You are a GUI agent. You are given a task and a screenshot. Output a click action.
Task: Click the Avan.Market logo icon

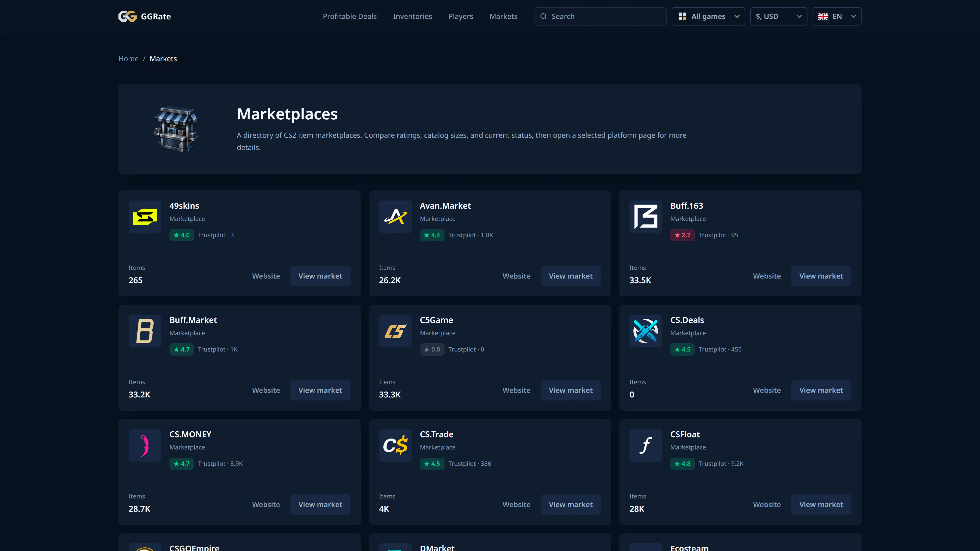pos(395,217)
